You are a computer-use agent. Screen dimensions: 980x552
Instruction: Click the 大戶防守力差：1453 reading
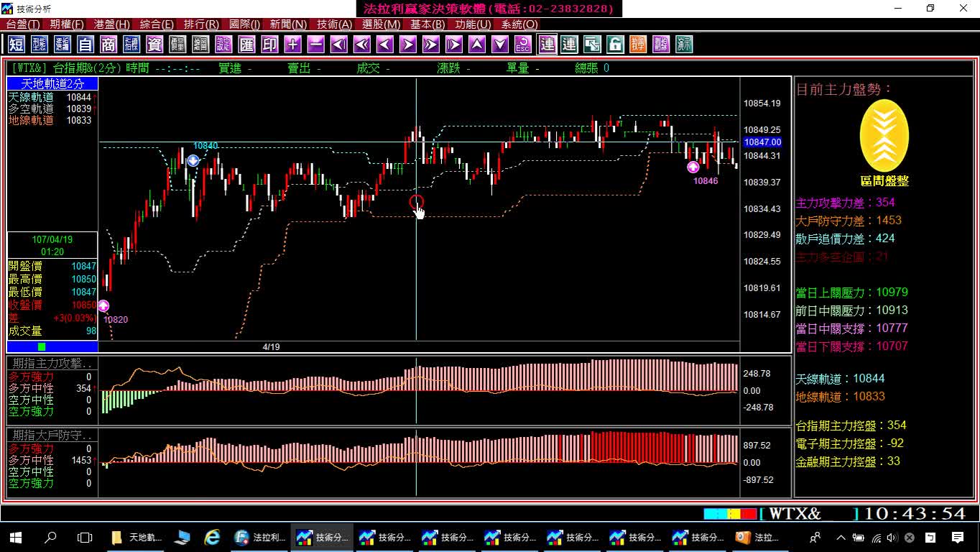(849, 221)
